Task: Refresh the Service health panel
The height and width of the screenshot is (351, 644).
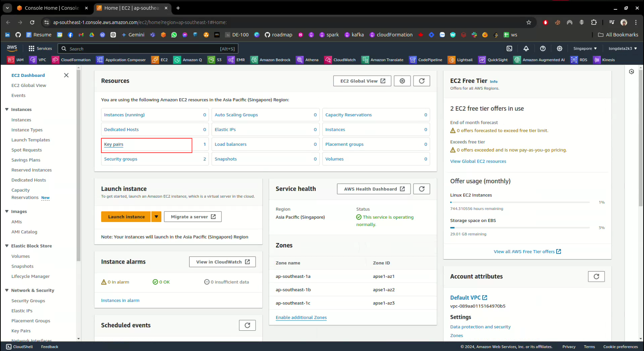Action: pos(421,189)
